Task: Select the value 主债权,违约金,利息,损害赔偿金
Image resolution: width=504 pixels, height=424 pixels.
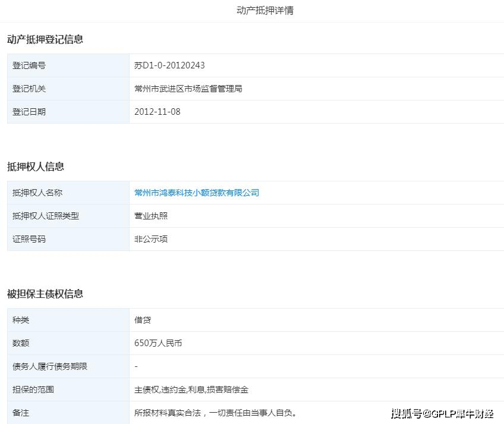Action: pyautogui.click(x=191, y=390)
